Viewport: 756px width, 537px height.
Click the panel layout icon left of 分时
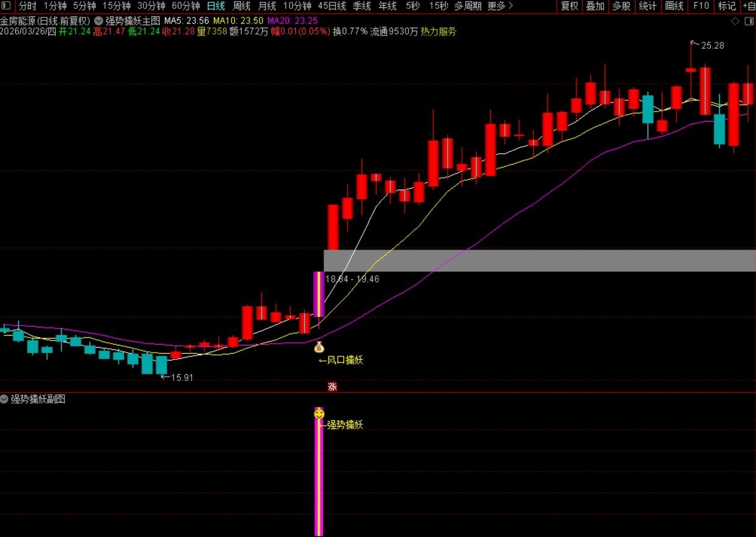(x=5, y=6)
